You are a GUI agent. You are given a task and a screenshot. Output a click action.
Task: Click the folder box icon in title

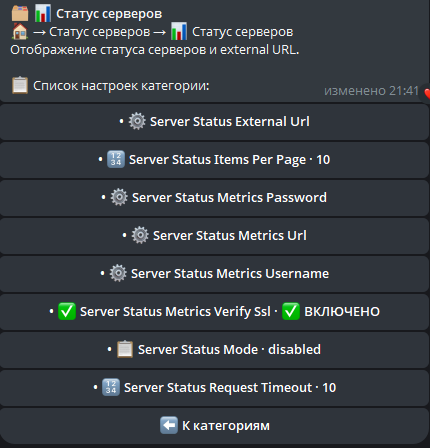tap(20, 13)
